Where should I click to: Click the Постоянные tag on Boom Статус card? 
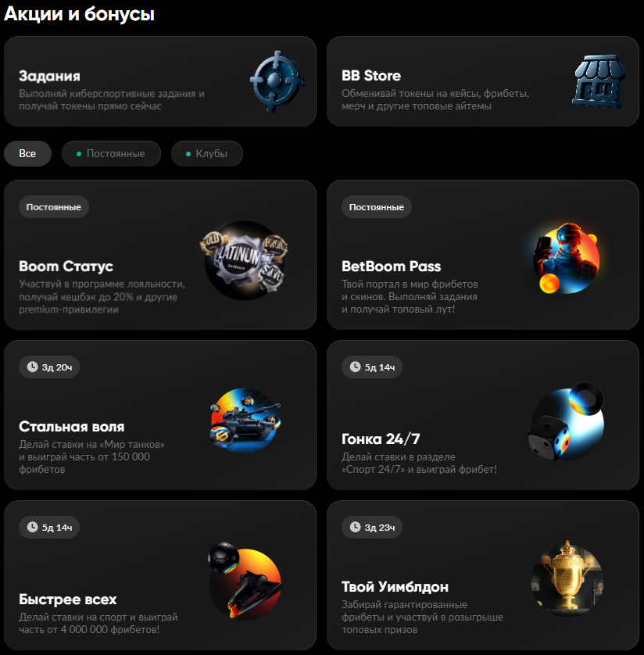click(x=54, y=207)
